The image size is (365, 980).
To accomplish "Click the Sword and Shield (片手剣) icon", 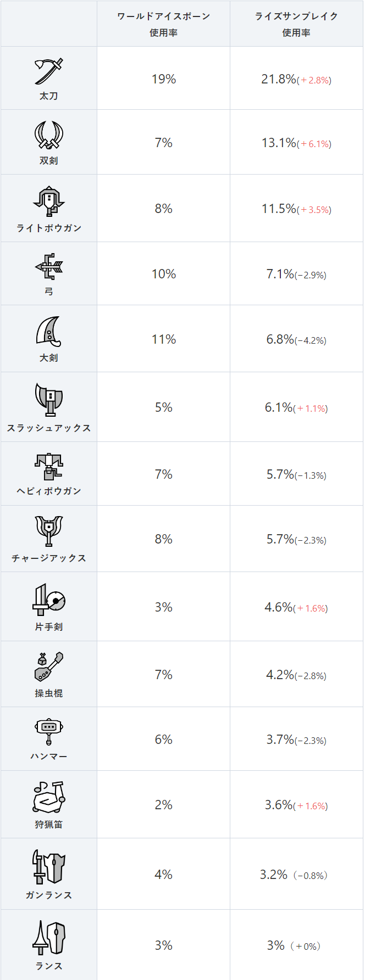I will [49, 600].
